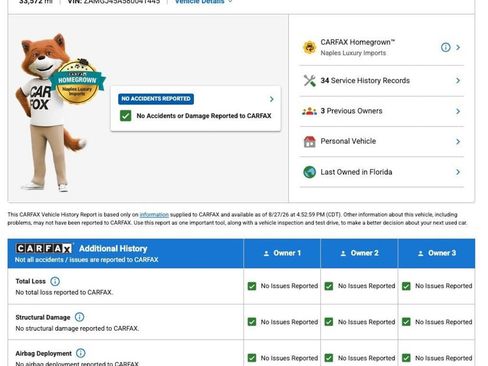This screenshot has height=366, width=488.
Task: Open the Personal Vehicle link
Action: [348, 141]
